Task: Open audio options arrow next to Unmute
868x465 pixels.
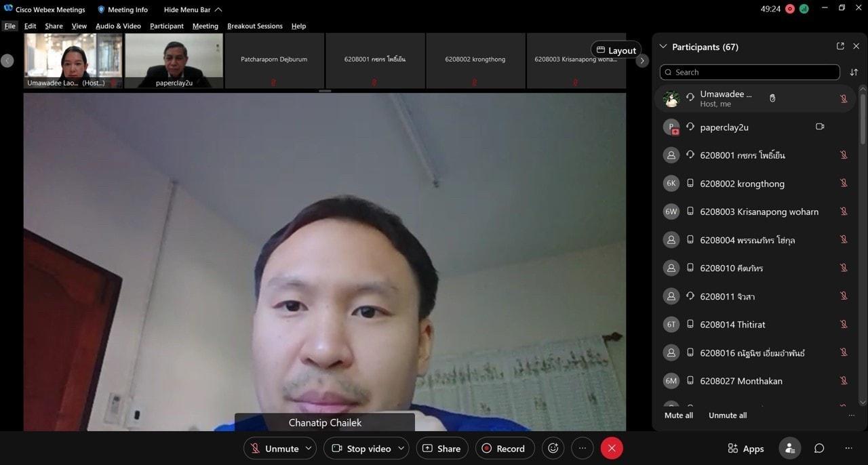Action: click(x=309, y=448)
